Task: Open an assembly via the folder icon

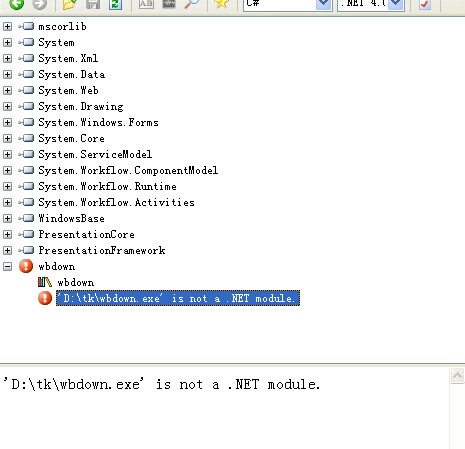Action: pyautogui.click(x=70, y=4)
